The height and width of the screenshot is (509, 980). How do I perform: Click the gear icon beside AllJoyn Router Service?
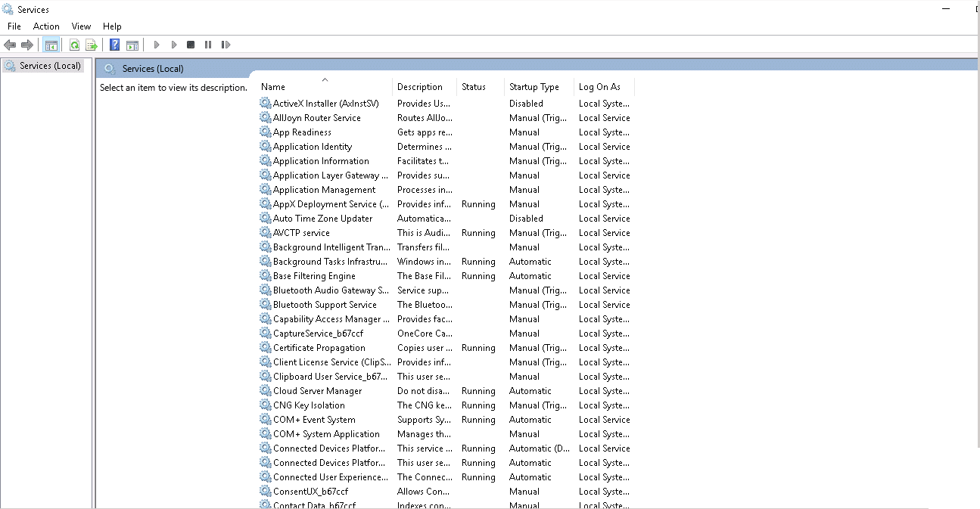[x=265, y=117]
